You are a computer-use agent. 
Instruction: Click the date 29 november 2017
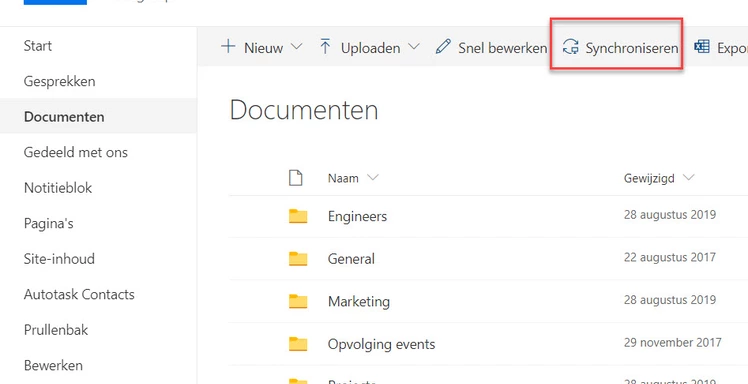tap(673, 342)
